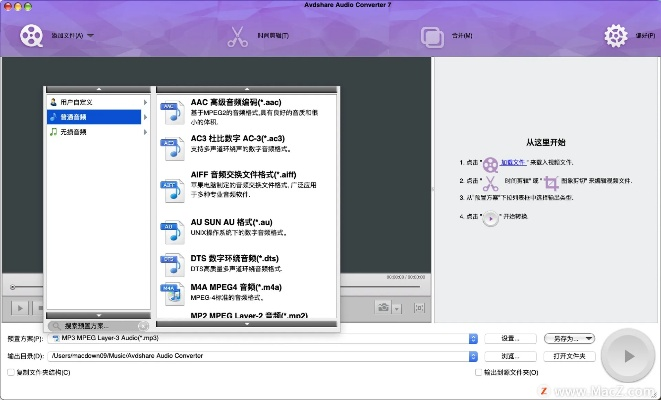
Task: Click the 从这里开始 heading text
Action: click(x=545, y=142)
